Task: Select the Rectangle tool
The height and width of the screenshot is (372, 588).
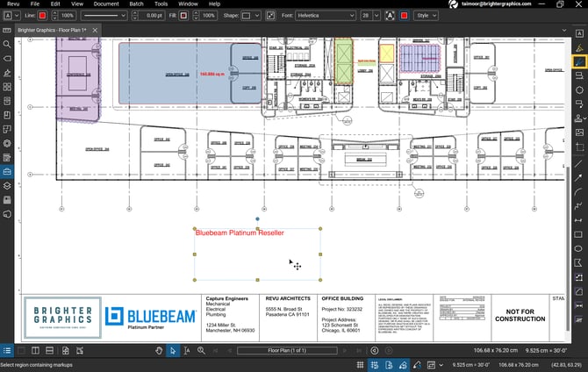Action: point(578,234)
